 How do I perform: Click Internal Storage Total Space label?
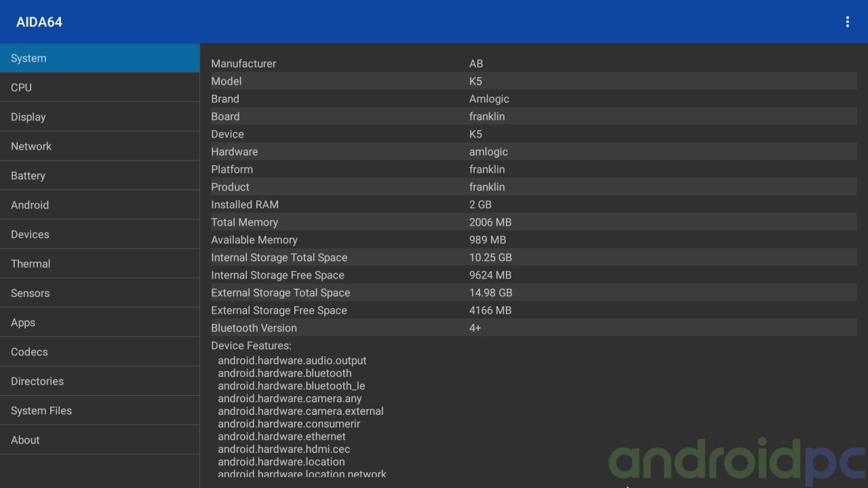[279, 258]
